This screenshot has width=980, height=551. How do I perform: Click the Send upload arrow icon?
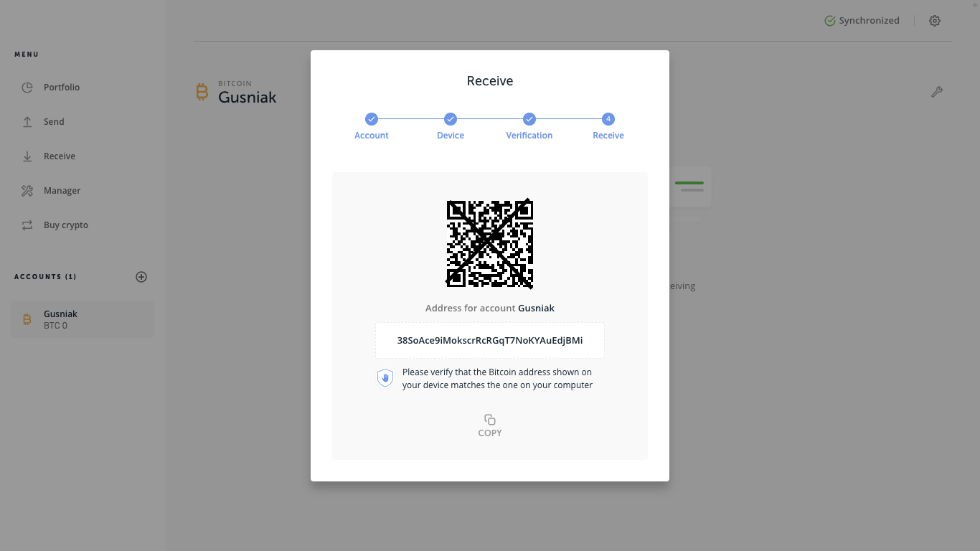point(27,122)
